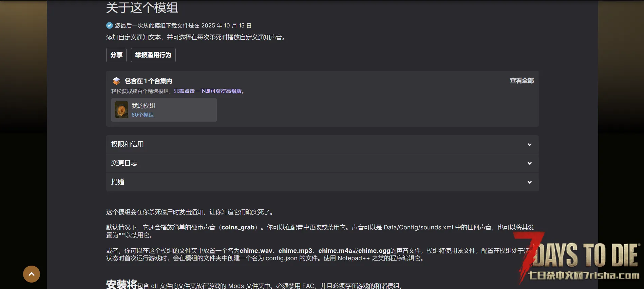Click the orange scroll-to-top arrow button
644x289 pixels.
pos(32,274)
